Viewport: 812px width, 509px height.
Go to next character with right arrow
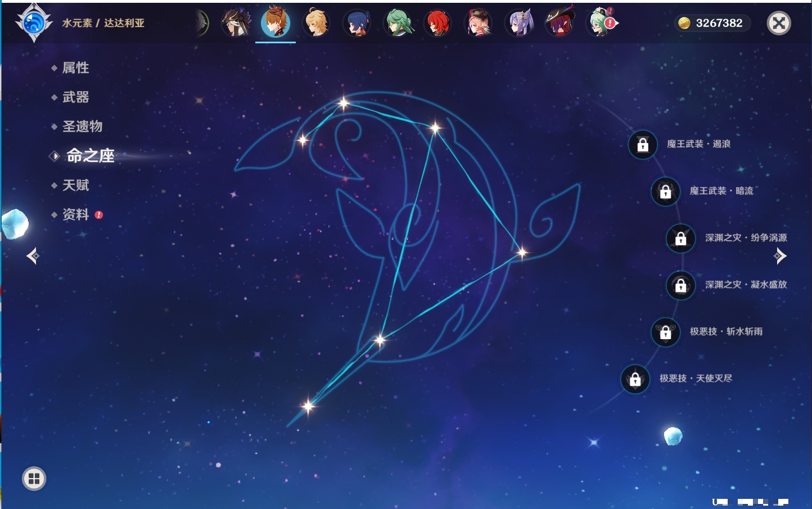[x=780, y=256]
